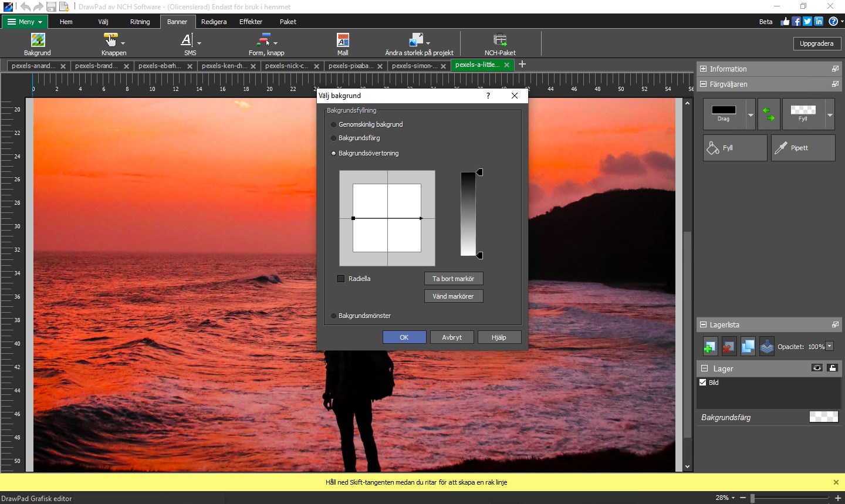Click the delete layer icon
This screenshot has height=504, width=845.
click(729, 347)
